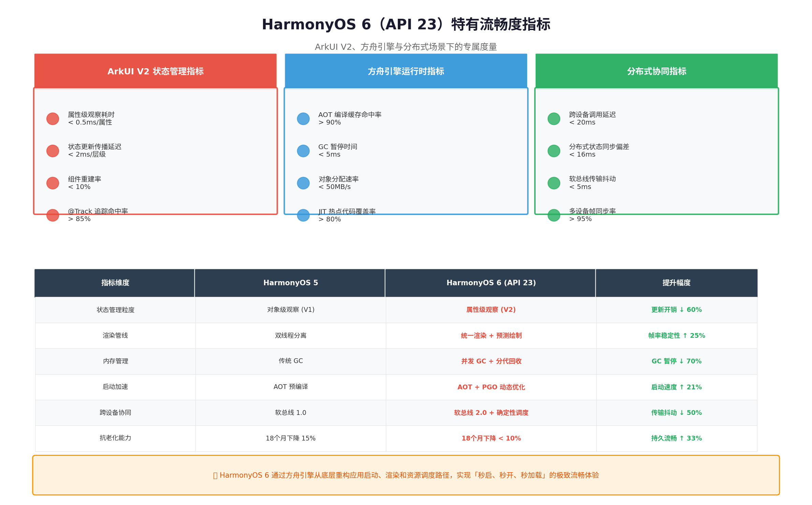This screenshot has width=812, height=505.
Task: Click the table cell 跨设备协同
Action: click(115, 413)
